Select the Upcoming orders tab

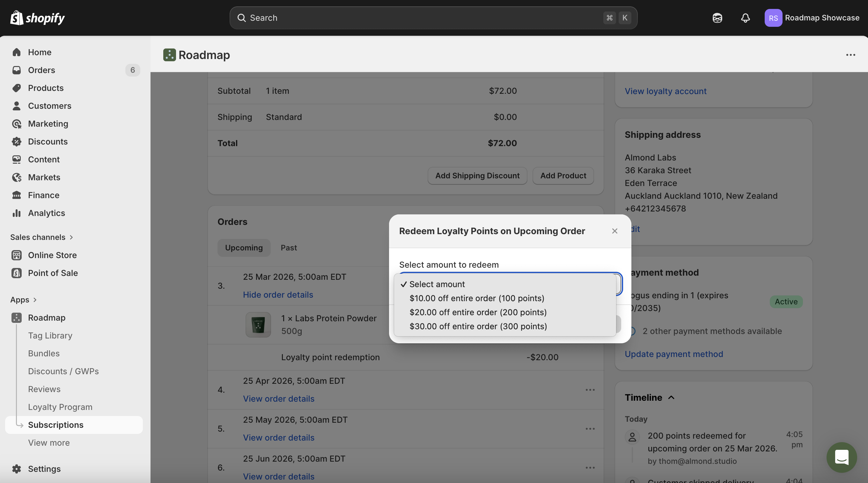pos(244,248)
